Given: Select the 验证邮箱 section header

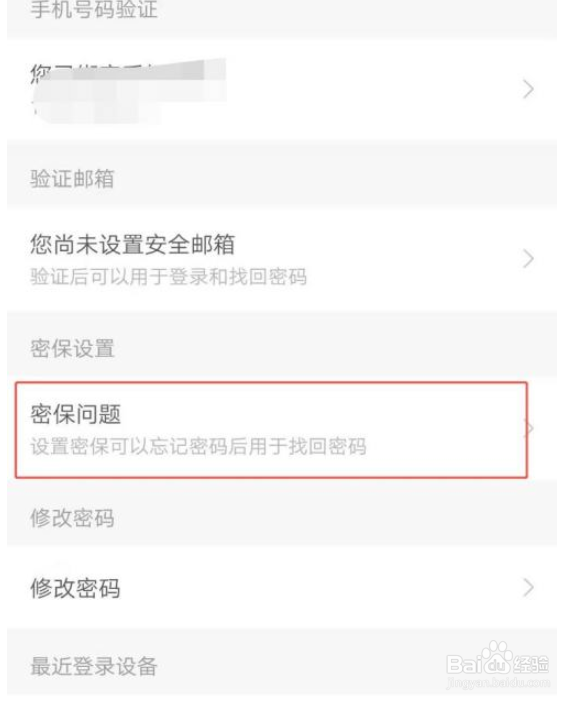Looking at the screenshot, I should [72, 179].
